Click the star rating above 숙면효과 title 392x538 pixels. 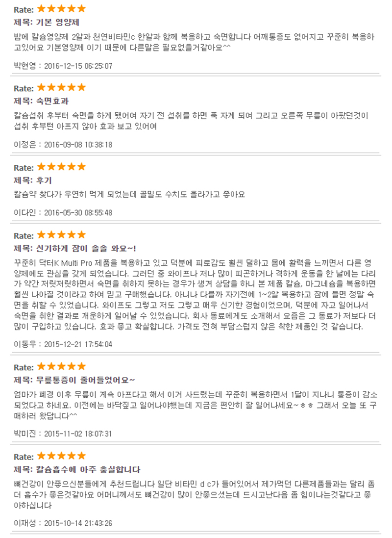pos(61,87)
